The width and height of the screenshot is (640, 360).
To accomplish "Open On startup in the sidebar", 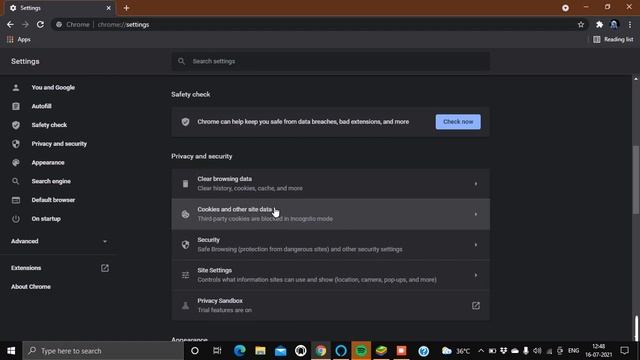I will (x=46, y=219).
